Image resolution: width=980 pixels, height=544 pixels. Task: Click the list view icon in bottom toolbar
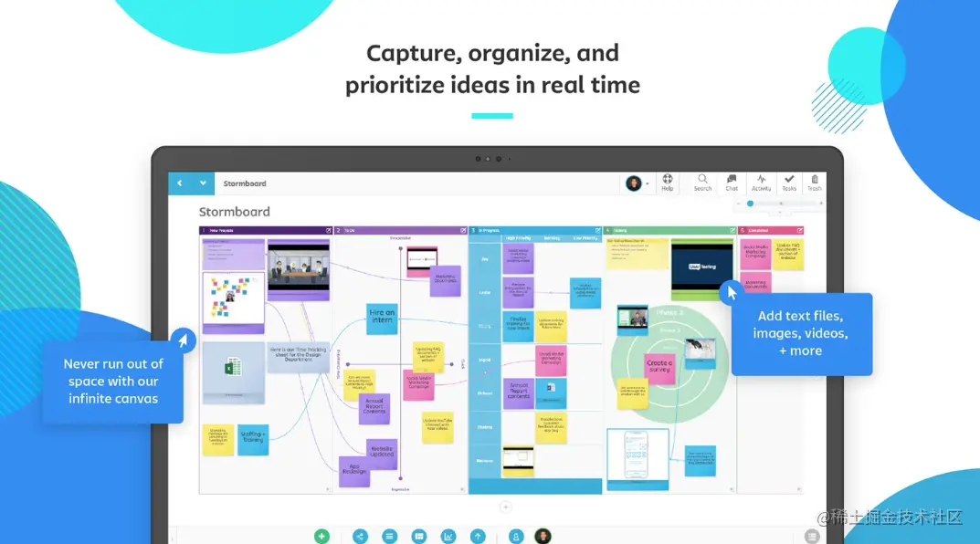[x=389, y=536]
